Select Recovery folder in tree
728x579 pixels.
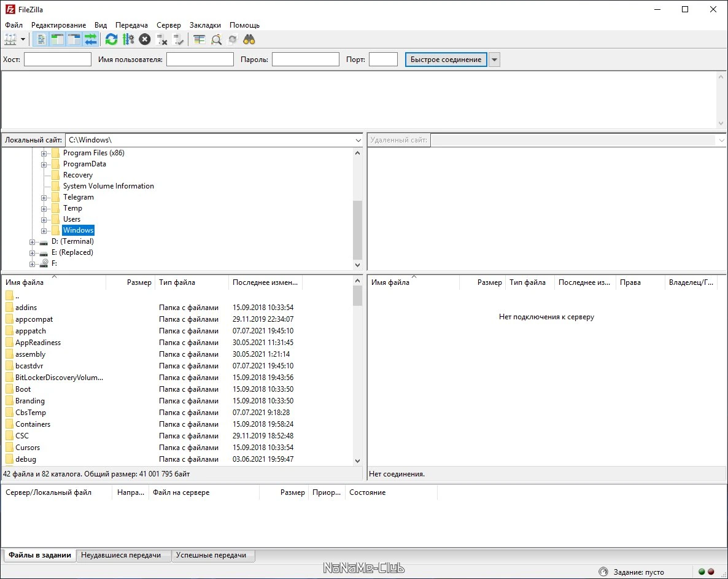click(x=77, y=175)
